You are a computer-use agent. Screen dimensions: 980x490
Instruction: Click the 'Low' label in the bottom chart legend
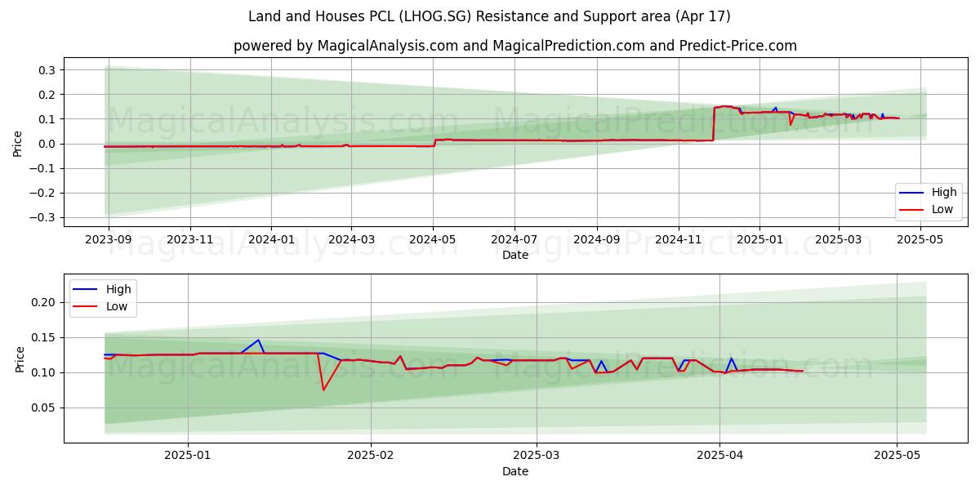click(117, 306)
